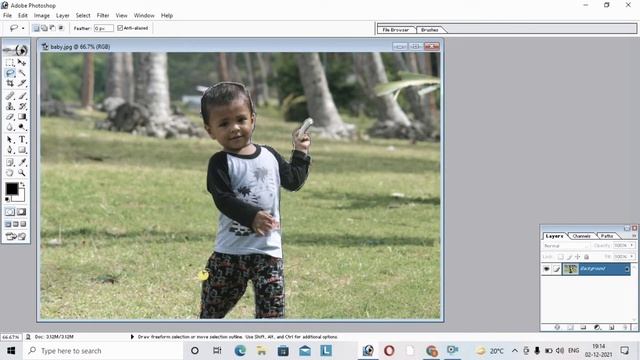The height and width of the screenshot is (360, 640).
Task: Open the Lasso tool preset picker
Action: [x=23, y=28]
